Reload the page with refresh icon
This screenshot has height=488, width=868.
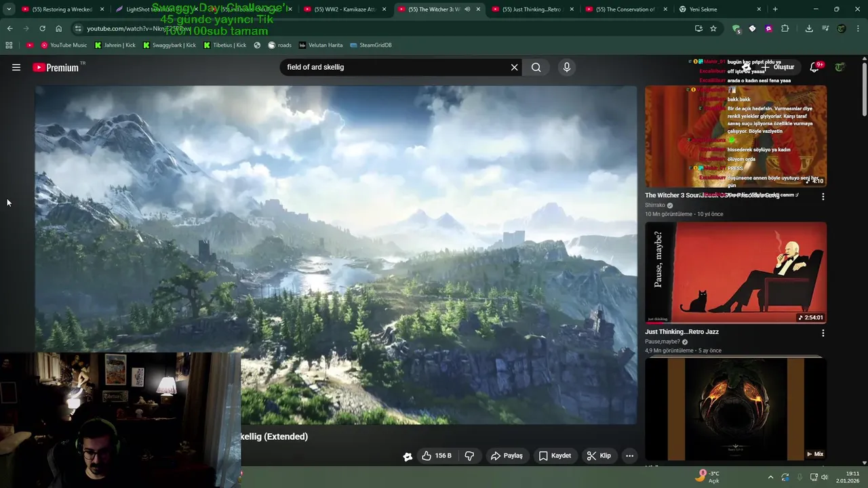coord(42,28)
